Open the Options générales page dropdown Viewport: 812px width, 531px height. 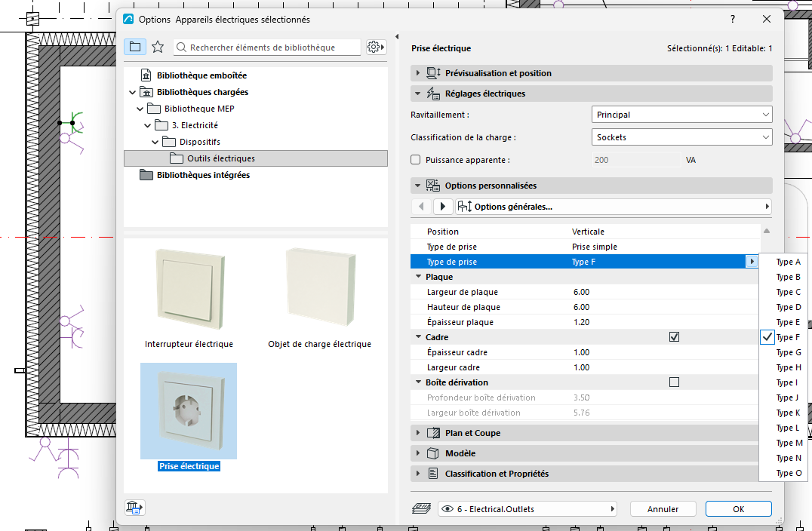pos(613,207)
